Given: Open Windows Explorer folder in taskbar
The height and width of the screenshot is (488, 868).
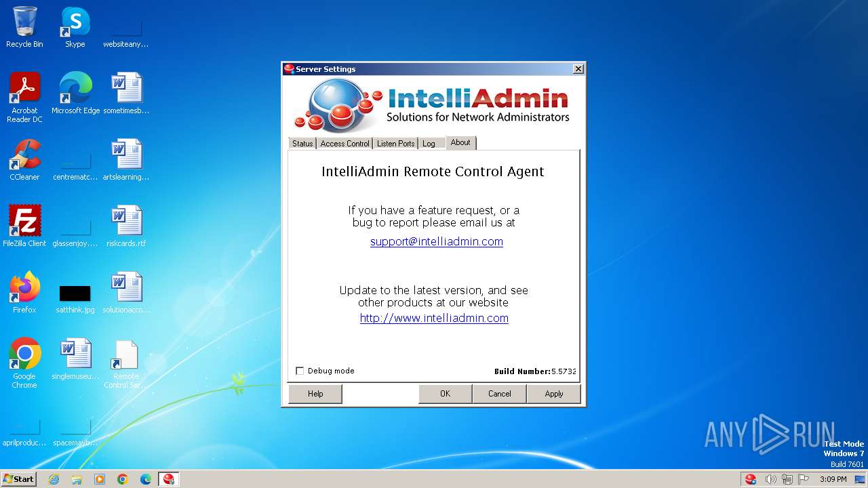Looking at the screenshot, I should tap(77, 479).
